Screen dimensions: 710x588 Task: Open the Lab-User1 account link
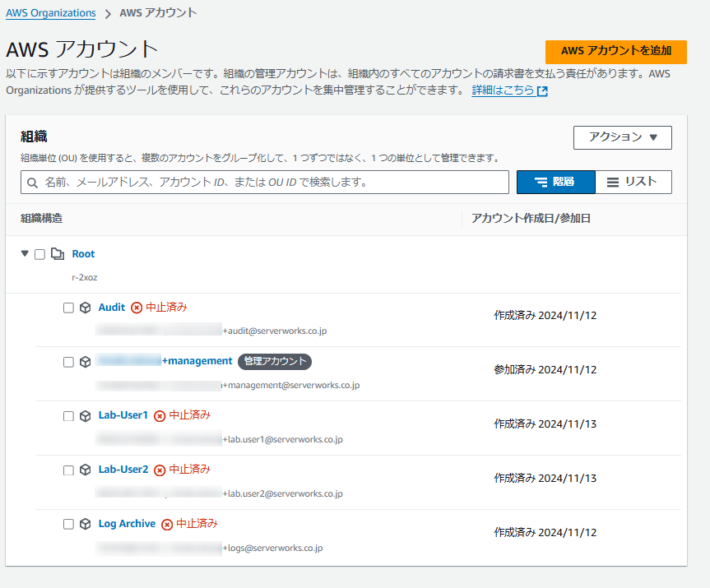pos(123,415)
